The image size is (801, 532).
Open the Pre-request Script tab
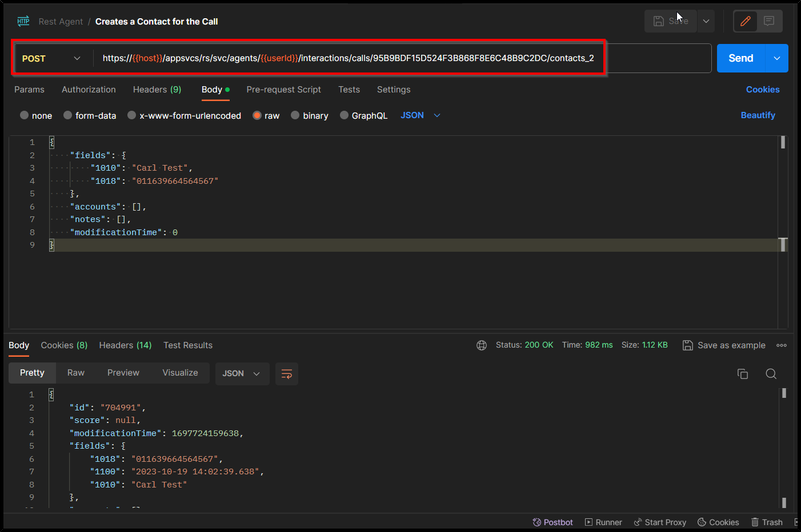[283, 90]
